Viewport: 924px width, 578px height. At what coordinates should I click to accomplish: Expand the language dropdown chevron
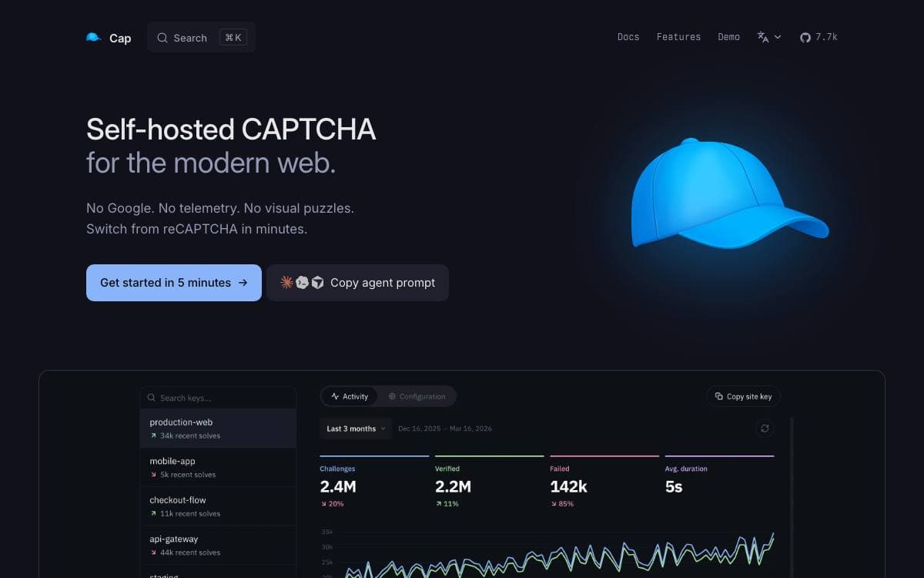click(x=778, y=37)
